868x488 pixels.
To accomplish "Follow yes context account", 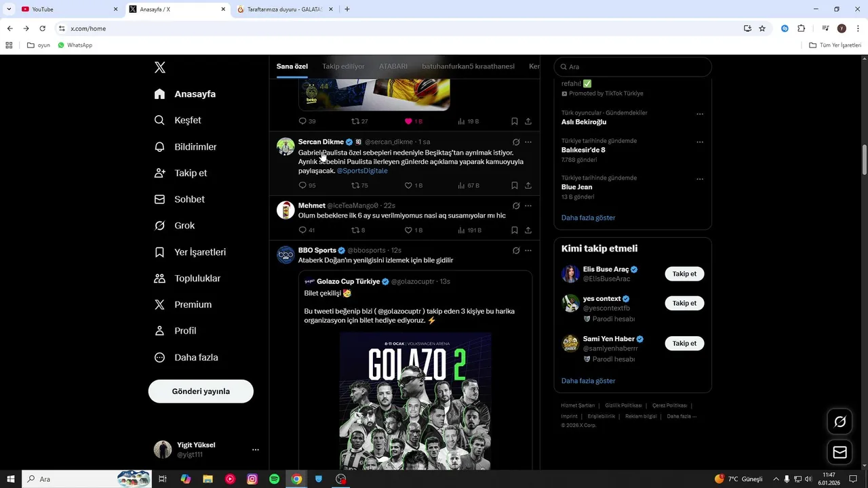I will point(684,303).
